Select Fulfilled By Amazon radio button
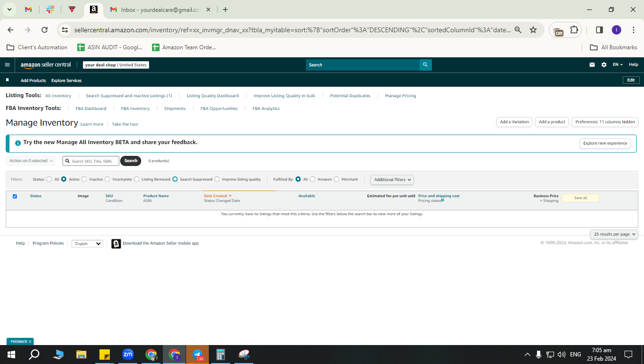The height and width of the screenshot is (364, 644). point(313,179)
